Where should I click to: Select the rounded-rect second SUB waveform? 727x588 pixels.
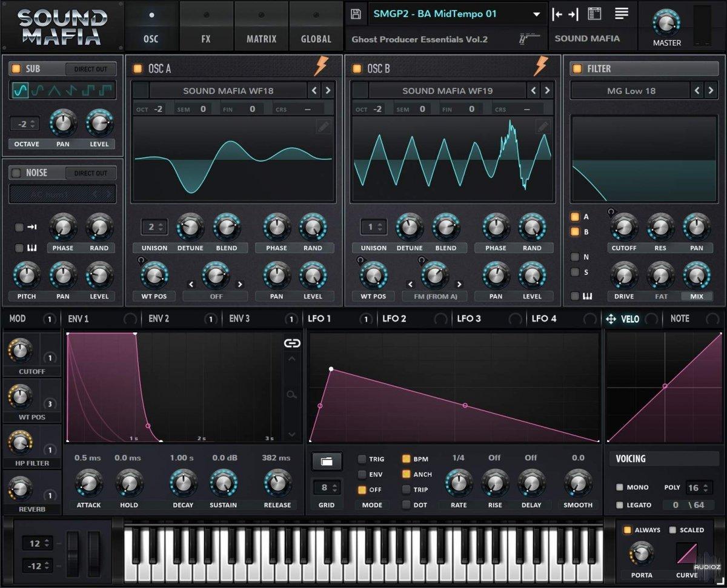37,91
